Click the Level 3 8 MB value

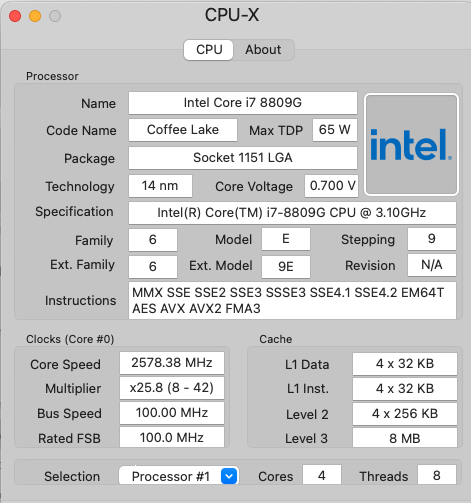click(405, 438)
